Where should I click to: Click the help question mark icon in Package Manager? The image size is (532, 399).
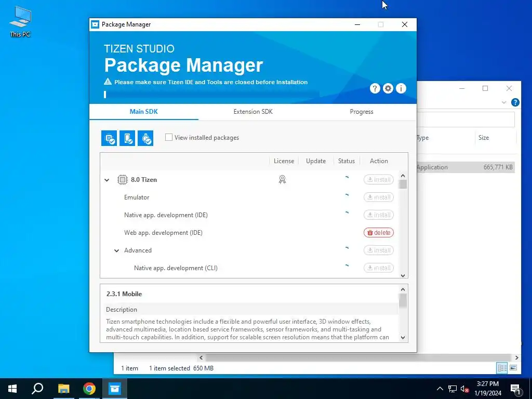point(375,88)
